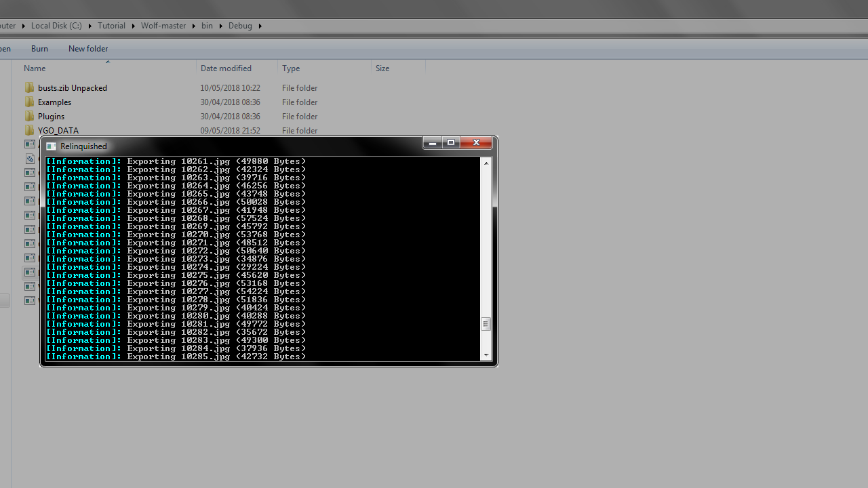Screen dimensions: 868x488
Task: Select the YGO_DATA folder icon
Action: (29, 131)
